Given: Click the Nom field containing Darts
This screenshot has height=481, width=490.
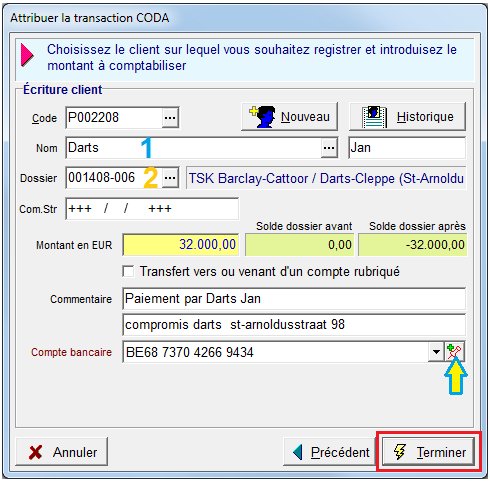Looking at the screenshot, I should click(194, 148).
